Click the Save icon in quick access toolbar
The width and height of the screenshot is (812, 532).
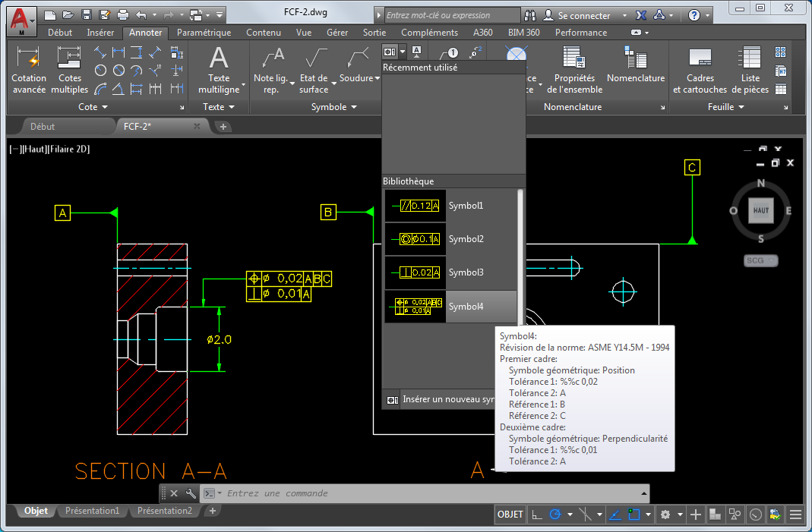(87, 15)
